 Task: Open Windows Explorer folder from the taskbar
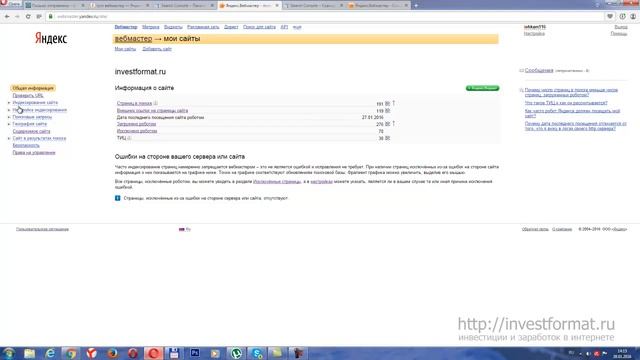pos(29,353)
